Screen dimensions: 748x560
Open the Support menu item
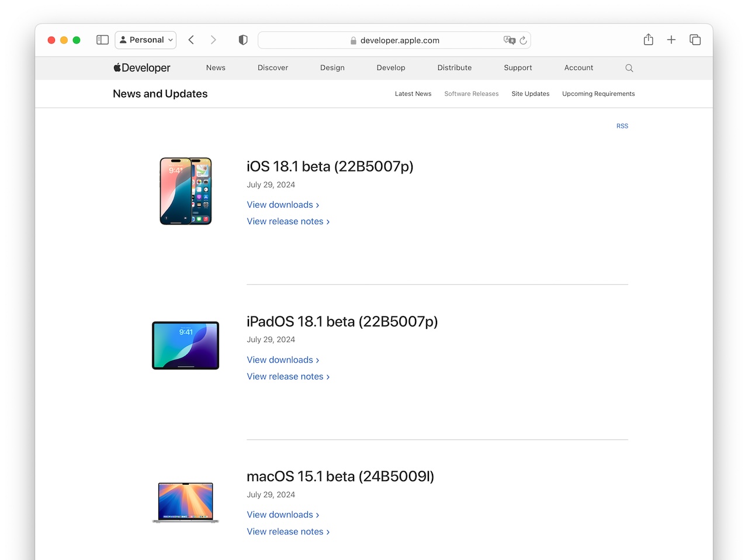point(518,68)
